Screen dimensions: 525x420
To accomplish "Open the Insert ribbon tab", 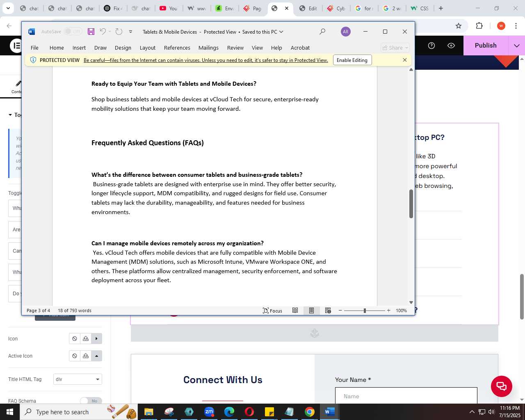I will click(x=79, y=48).
